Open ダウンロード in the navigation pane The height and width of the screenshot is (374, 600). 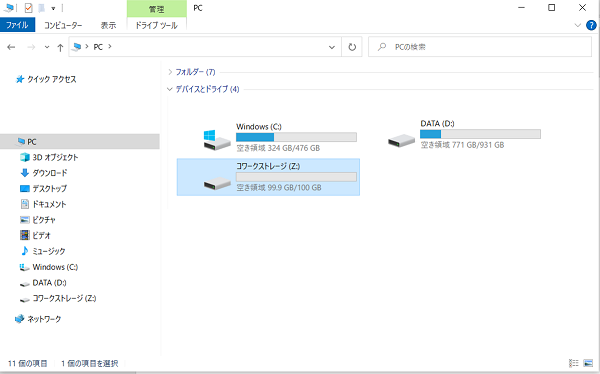[x=50, y=173]
